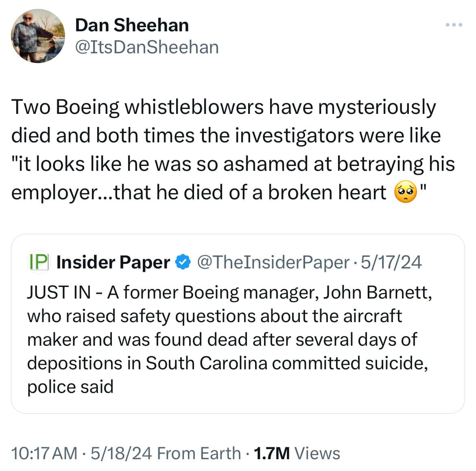The image size is (476, 471).
Task: View the 1.7M Views count
Action: 297,453
